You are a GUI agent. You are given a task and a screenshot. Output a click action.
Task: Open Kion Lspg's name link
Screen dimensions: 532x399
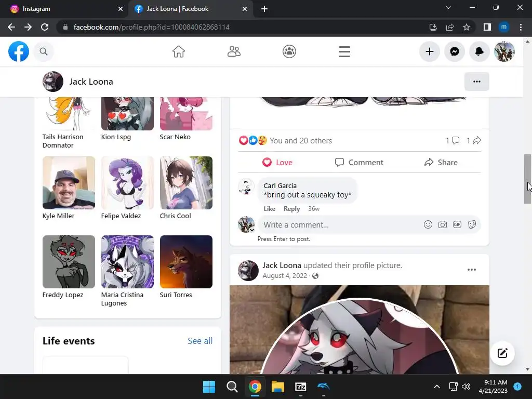(116, 137)
